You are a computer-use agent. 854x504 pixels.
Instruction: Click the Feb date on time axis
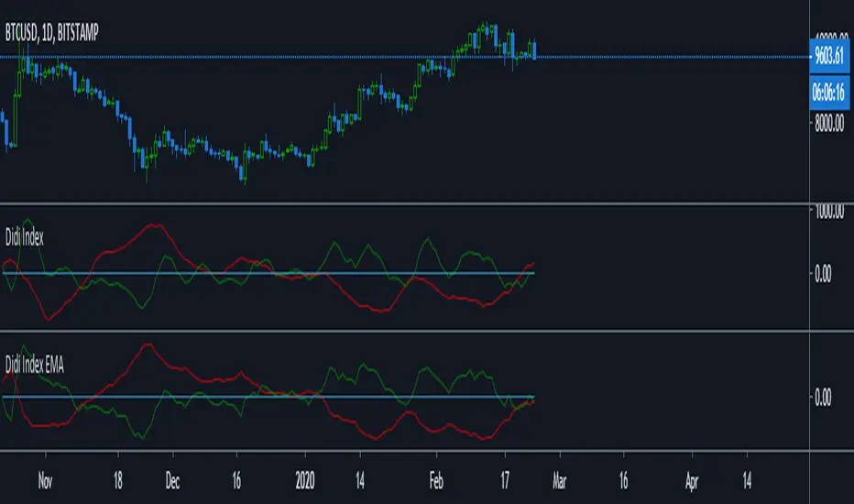pos(436,481)
